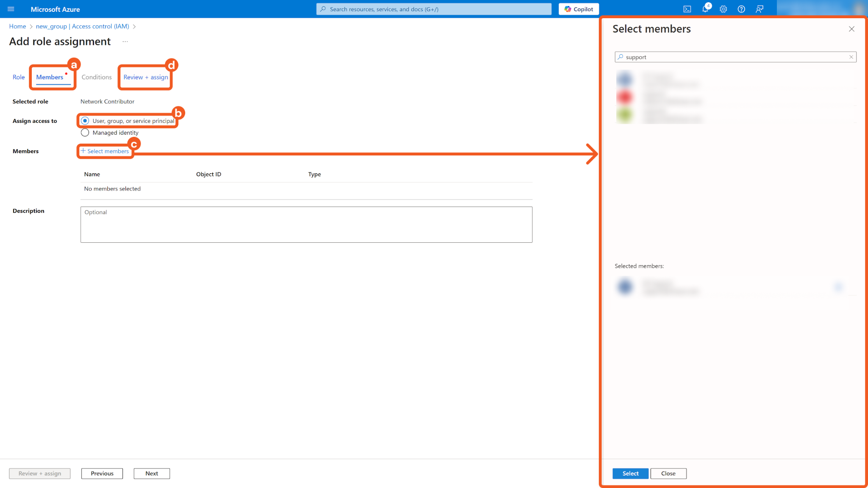Click in the Description optional text box

(306, 225)
